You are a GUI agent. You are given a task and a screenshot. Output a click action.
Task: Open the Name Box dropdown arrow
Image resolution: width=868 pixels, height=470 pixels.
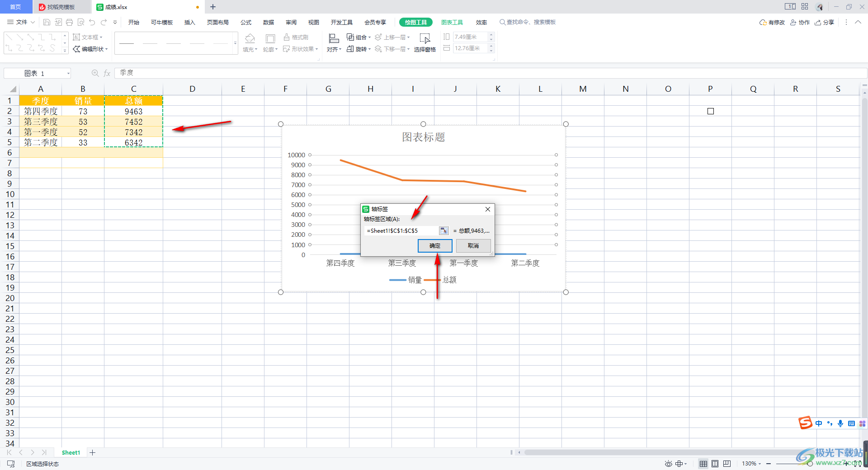[x=68, y=73]
